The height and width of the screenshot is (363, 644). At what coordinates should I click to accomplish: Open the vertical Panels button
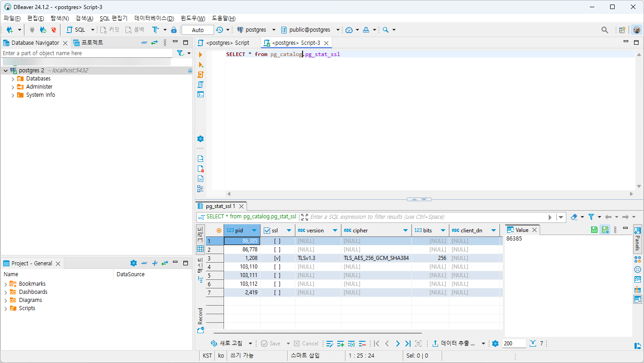[637, 238]
